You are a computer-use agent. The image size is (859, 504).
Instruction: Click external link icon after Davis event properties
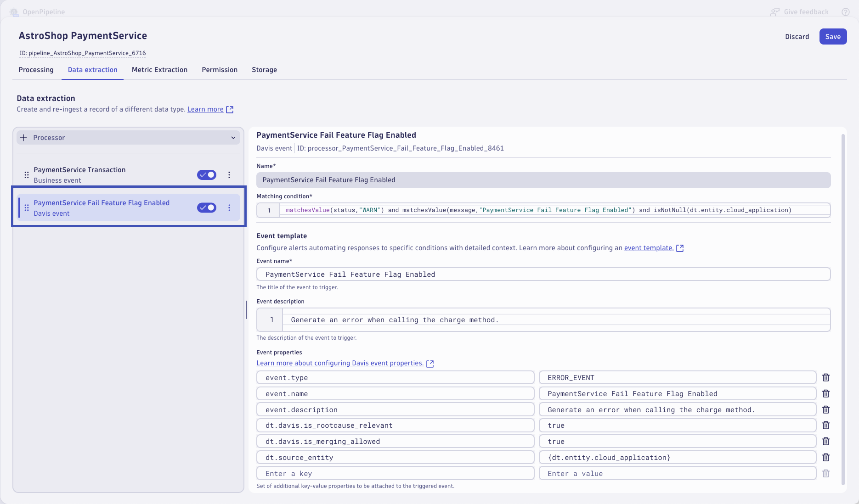(430, 364)
